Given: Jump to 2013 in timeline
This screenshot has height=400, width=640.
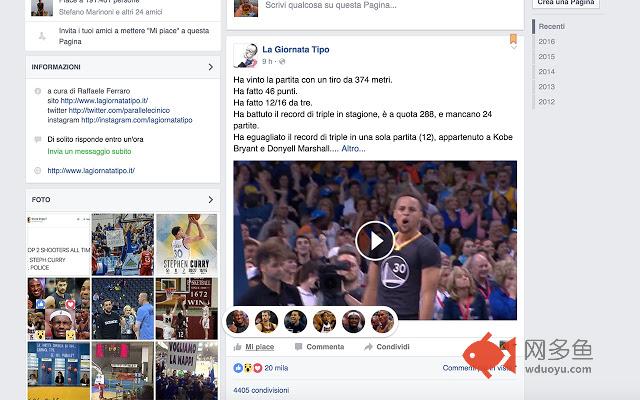Looking at the screenshot, I should [547, 87].
